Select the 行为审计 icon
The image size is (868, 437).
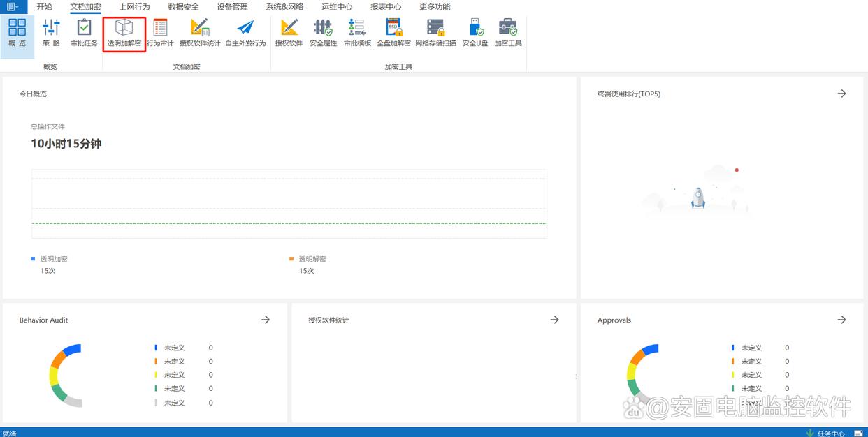(x=160, y=33)
